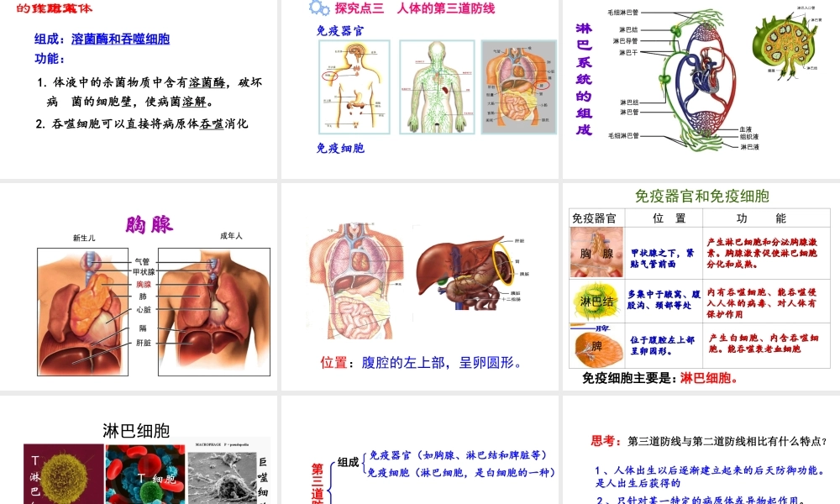Click the red 思考： question heading

pyautogui.click(x=606, y=441)
